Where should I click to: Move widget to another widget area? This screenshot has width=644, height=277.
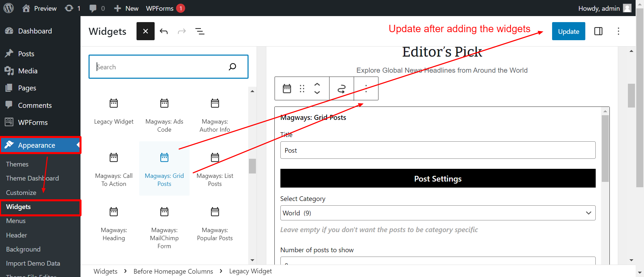tap(341, 88)
